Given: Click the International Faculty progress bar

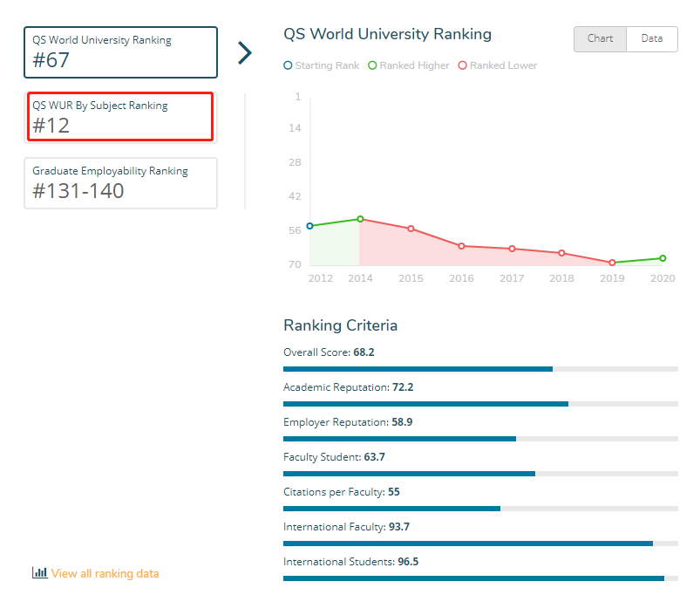Looking at the screenshot, I should (x=481, y=544).
